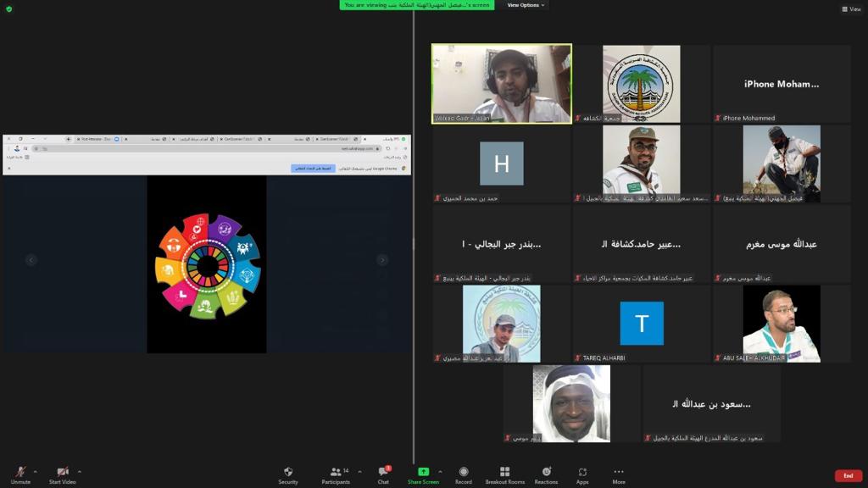
Task: Unmute the microphone
Action: click(x=20, y=472)
